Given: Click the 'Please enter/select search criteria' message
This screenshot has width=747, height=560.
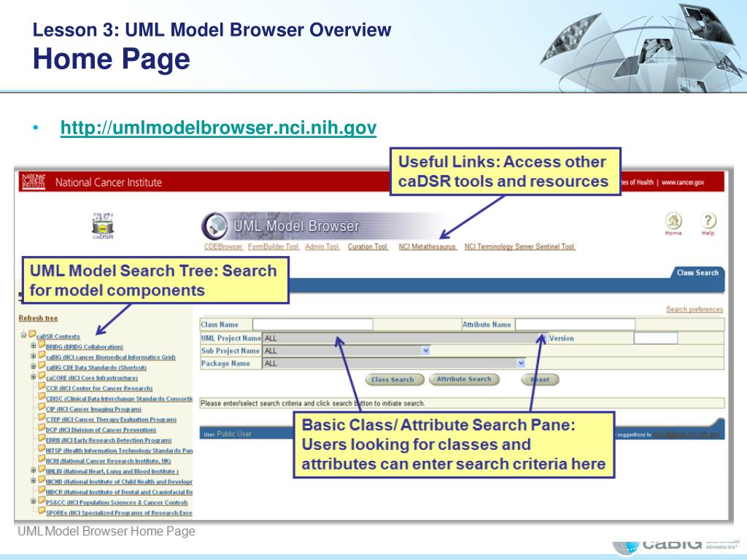Looking at the screenshot, I should coord(312,403).
